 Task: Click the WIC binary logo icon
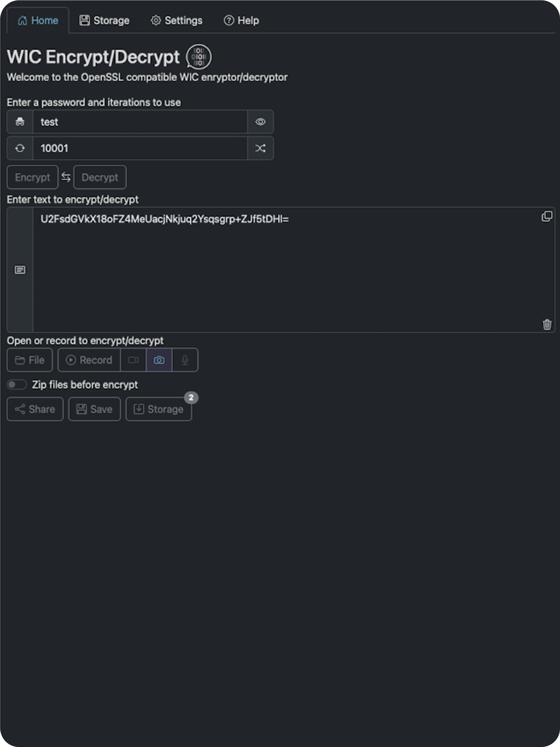tap(199, 56)
